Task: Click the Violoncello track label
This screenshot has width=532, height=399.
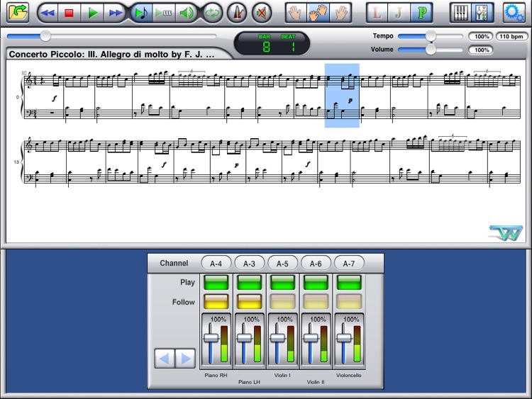Action: 349,376
